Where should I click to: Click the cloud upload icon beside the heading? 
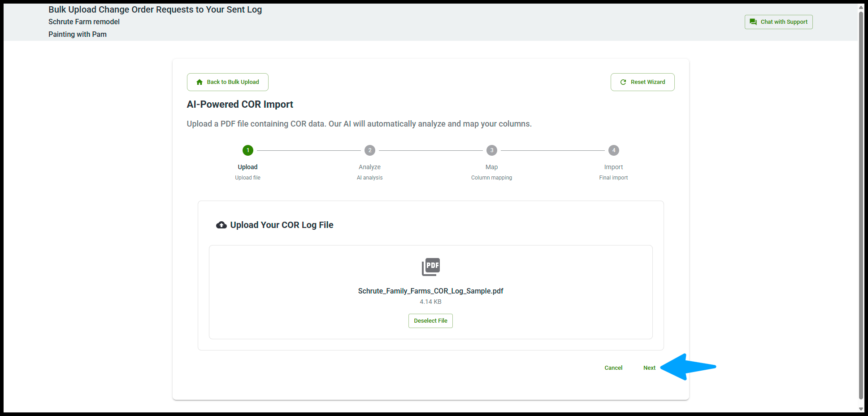coord(221,225)
